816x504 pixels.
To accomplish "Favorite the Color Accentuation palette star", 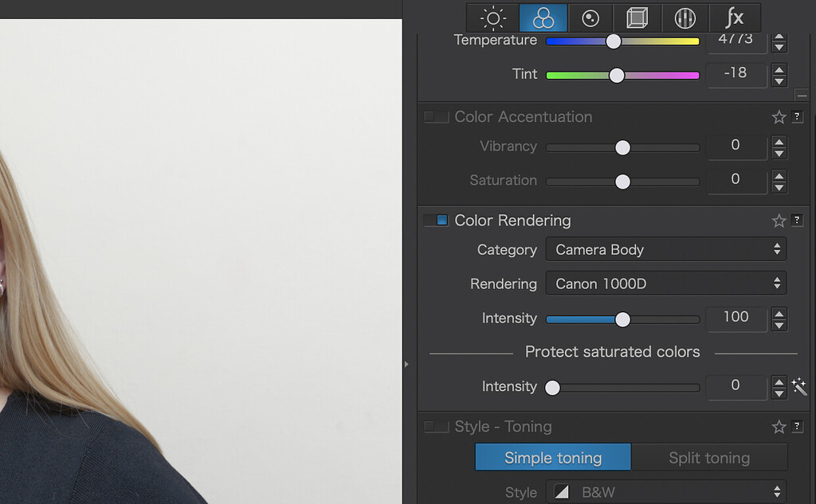I will tap(779, 117).
